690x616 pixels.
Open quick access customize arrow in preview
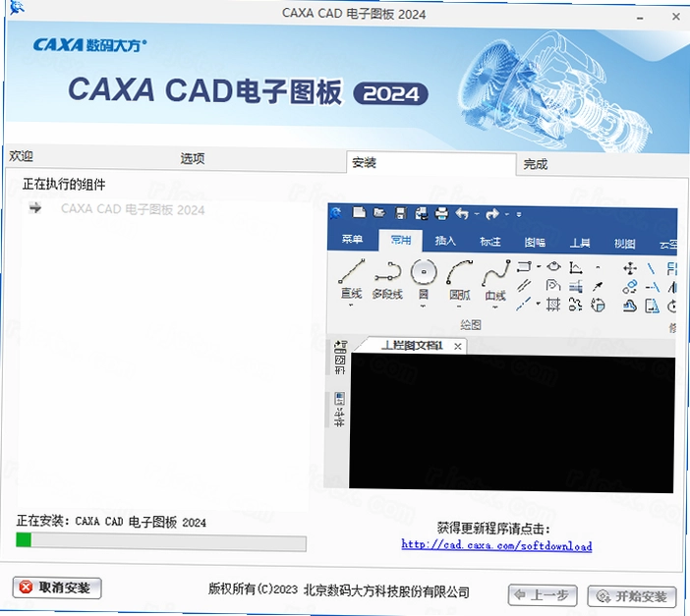point(519,215)
